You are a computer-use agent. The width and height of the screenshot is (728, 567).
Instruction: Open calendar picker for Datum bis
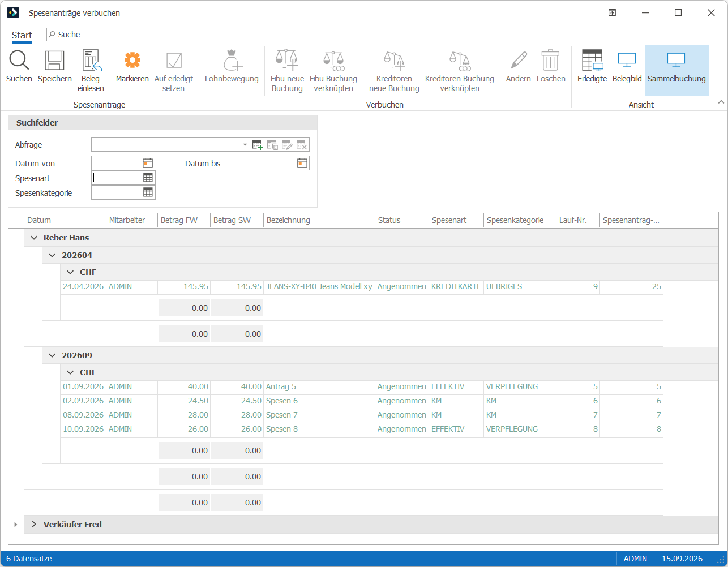tap(302, 163)
